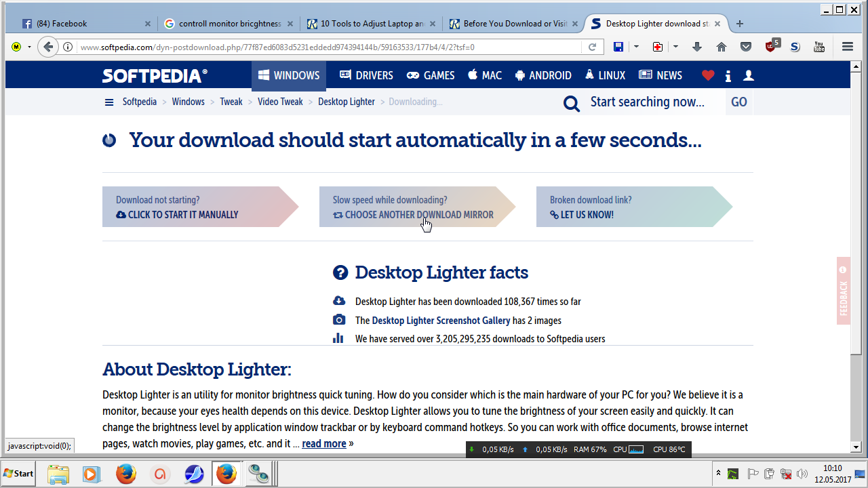
Task: Open the Softpedia logo home link
Action: (155, 75)
